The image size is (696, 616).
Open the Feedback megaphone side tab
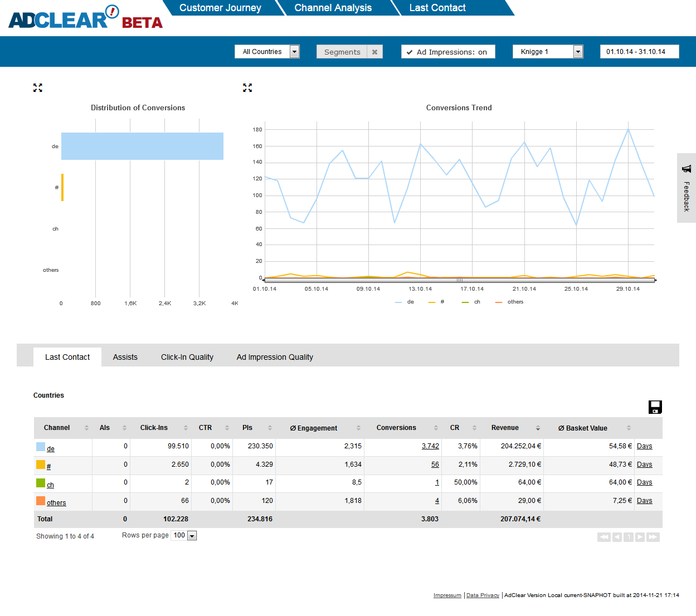(x=687, y=188)
